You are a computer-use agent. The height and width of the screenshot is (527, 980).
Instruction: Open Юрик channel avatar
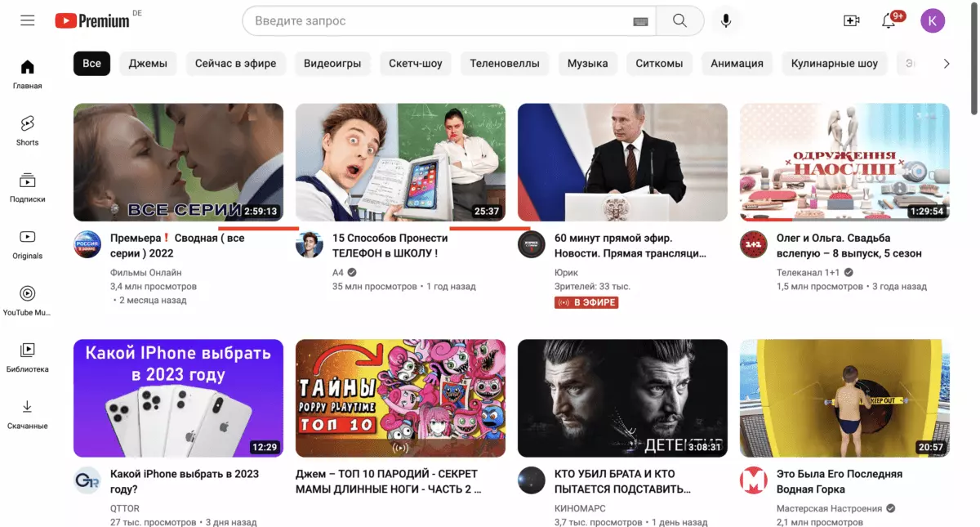point(532,245)
